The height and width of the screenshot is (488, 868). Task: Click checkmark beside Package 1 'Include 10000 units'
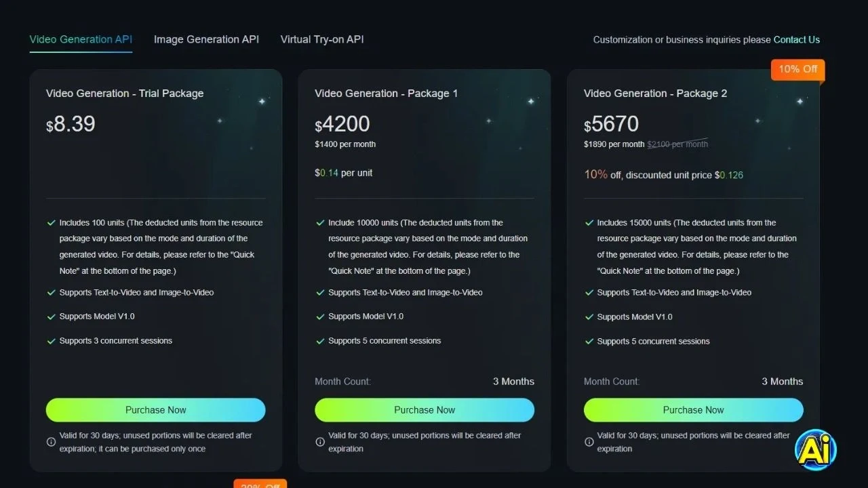pos(320,223)
